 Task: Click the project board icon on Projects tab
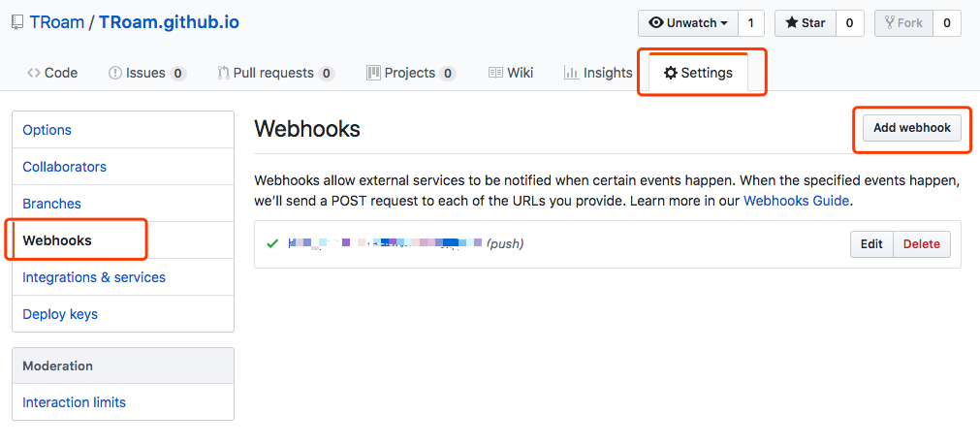click(x=373, y=73)
